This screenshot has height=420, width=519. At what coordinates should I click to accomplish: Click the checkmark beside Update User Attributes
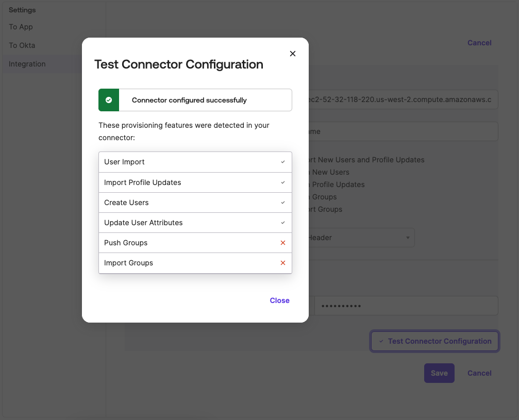pyautogui.click(x=282, y=223)
